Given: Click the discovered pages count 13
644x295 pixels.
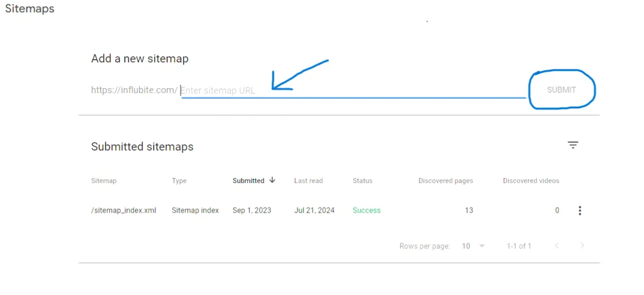Looking at the screenshot, I should (x=469, y=210).
